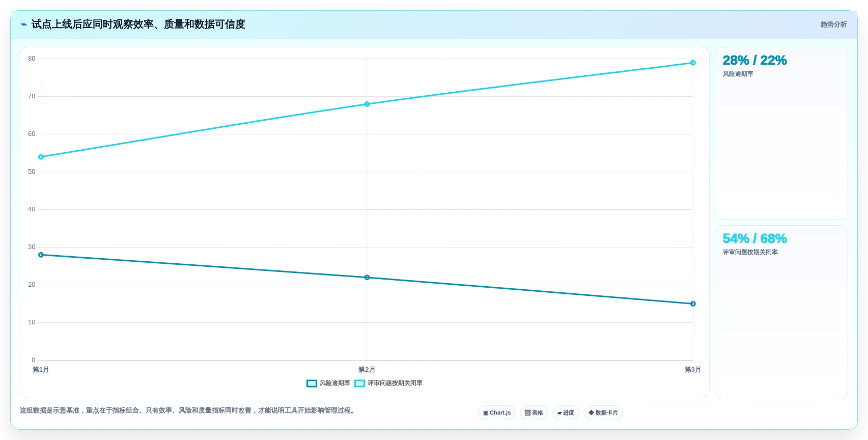Click the 风险逾期率 data point for 第3月
Image resolution: width=868 pixels, height=440 pixels.
tap(693, 304)
